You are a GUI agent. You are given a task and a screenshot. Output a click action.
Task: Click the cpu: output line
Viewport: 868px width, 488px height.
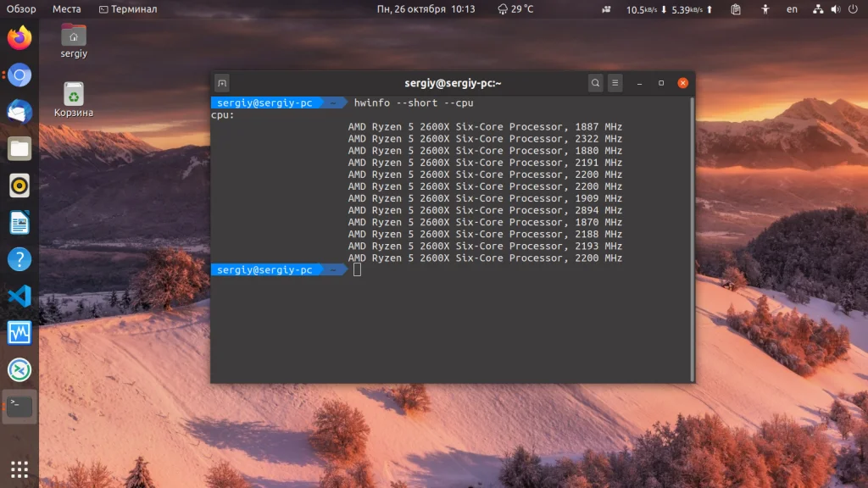click(x=223, y=115)
